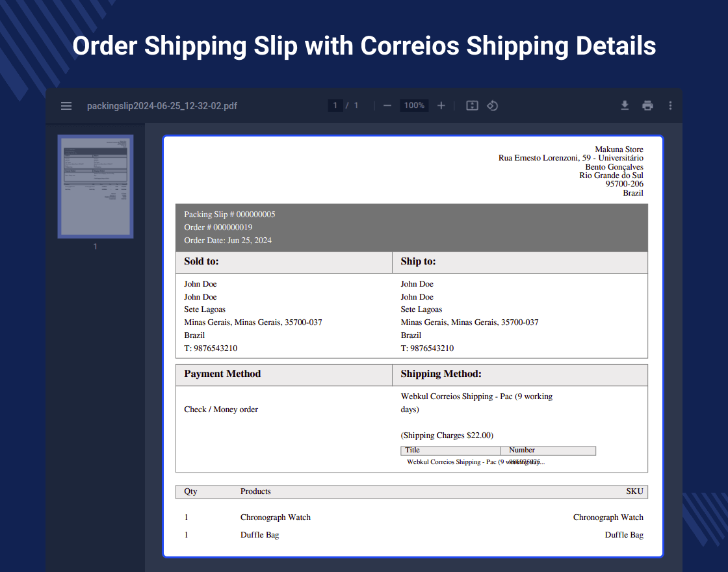Click the fit to page icon
This screenshot has width=728, height=572.
coord(472,106)
